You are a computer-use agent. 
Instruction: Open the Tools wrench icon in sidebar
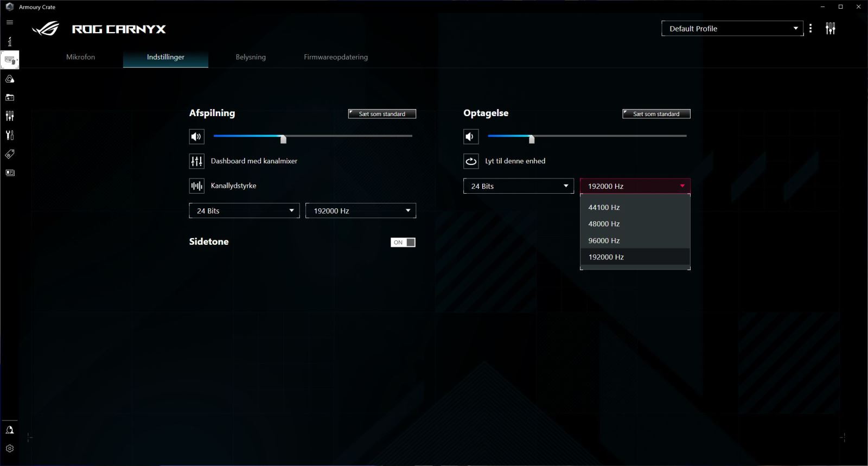10,135
